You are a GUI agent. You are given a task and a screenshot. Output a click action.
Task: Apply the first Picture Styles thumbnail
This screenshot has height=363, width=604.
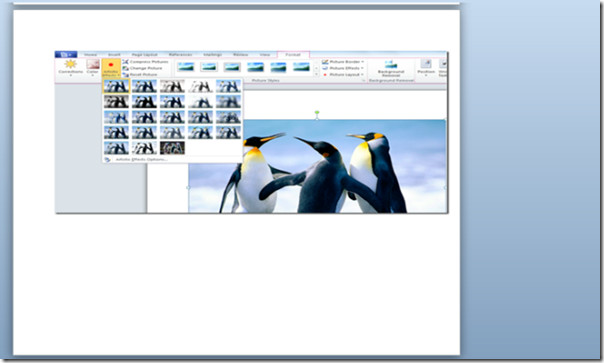[186, 67]
